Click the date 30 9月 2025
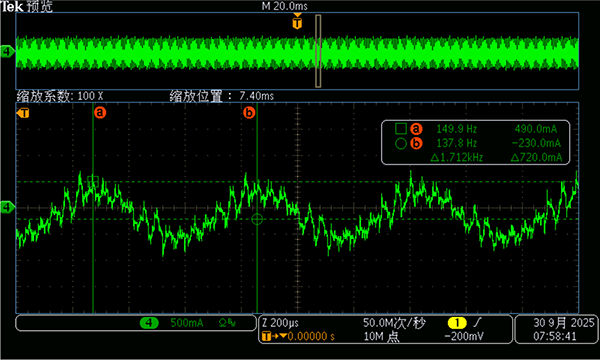Image resolution: width=600 pixels, height=360 pixels. (564, 323)
